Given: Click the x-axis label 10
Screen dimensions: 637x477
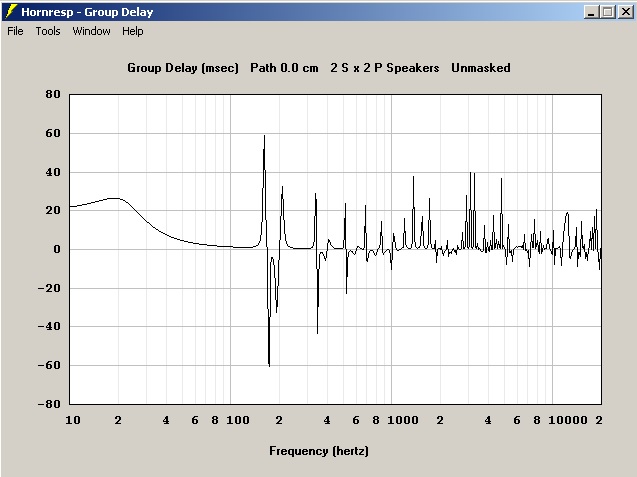Looking at the screenshot, I should [73, 420].
